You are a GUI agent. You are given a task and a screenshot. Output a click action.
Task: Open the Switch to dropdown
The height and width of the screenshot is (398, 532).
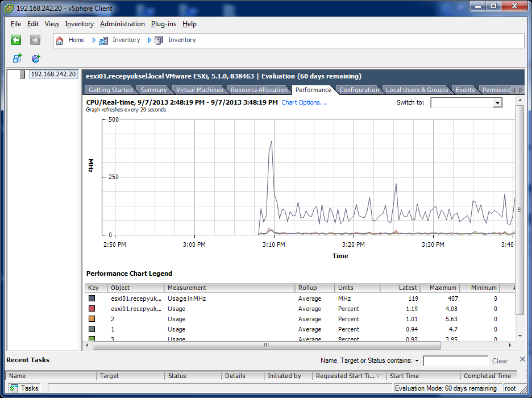point(497,103)
